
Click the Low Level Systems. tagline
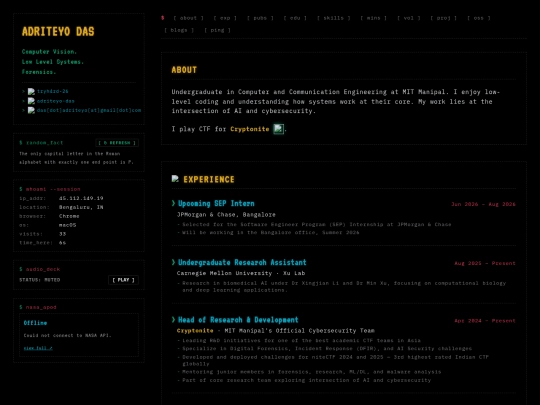(53, 62)
